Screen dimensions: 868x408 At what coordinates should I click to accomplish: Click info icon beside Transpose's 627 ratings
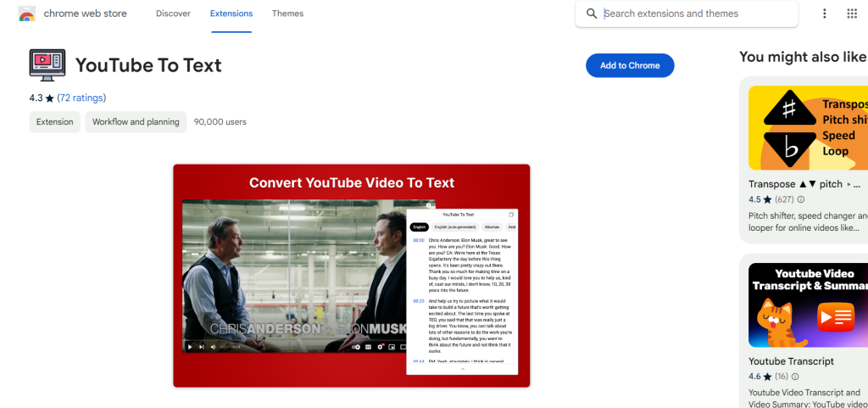801,199
